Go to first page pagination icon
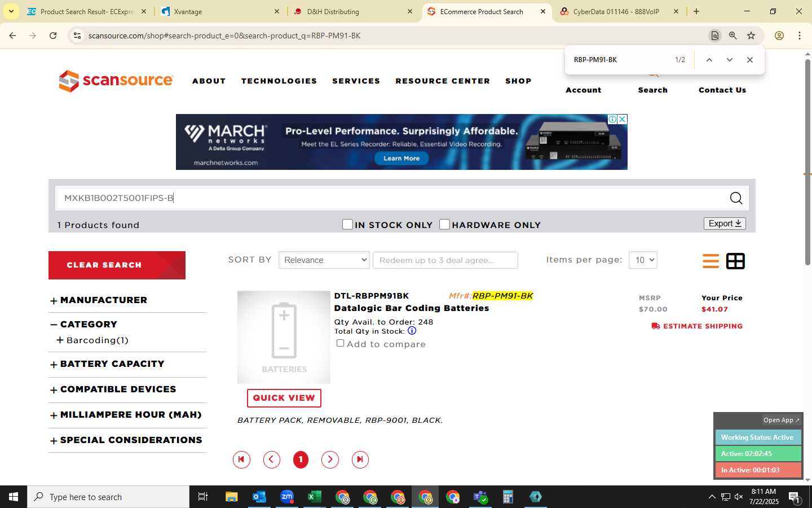This screenshot has width=812, height=508. pos(241,459)
